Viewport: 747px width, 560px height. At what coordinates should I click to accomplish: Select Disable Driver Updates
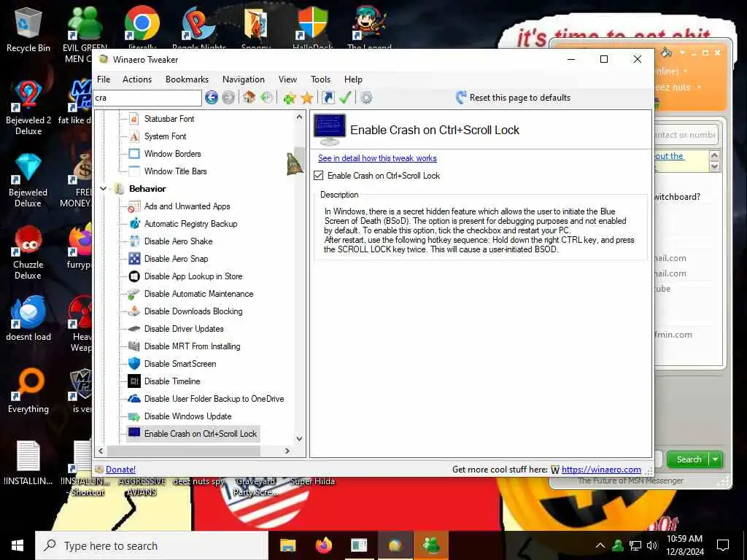coord(184,329)
